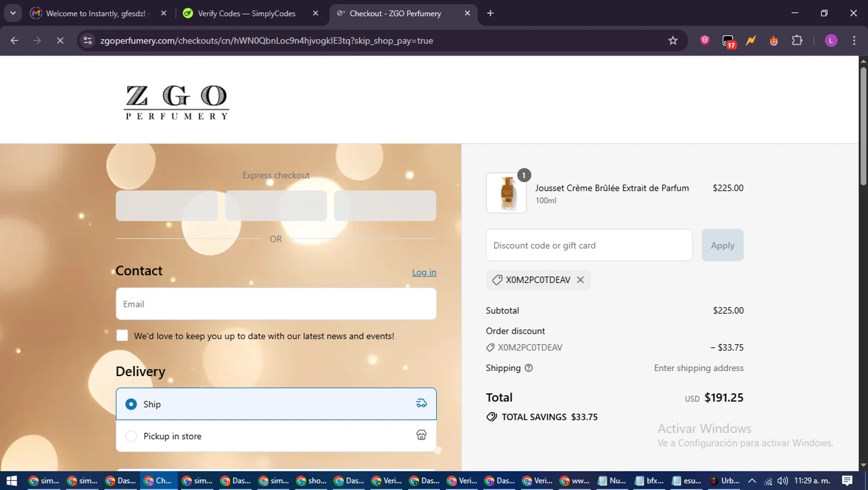Click the back navigation arrow

point(14,40)
